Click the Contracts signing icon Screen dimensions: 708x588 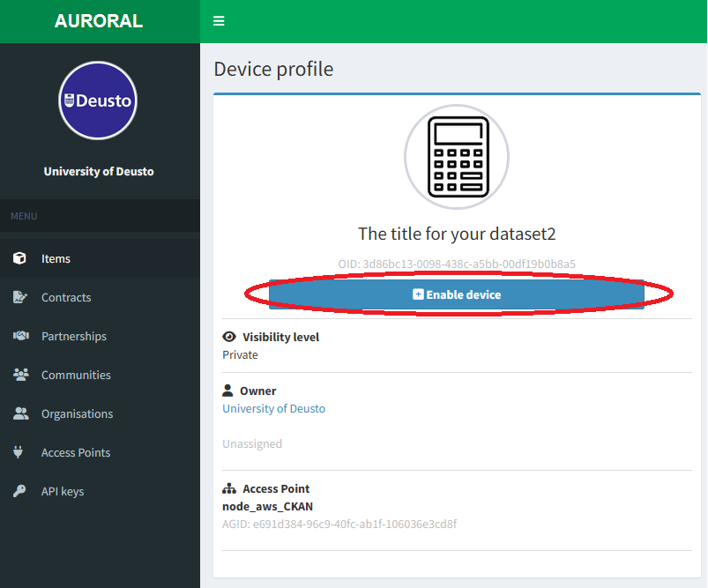click(20, 297)
